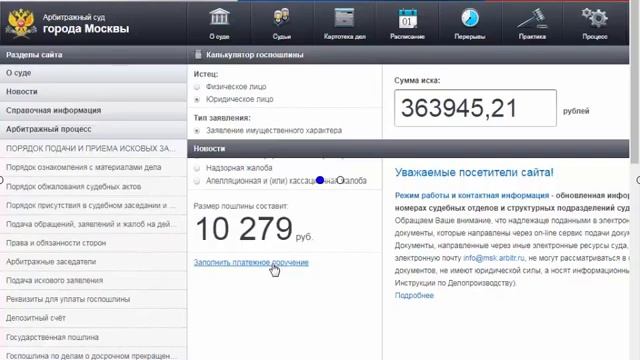The height and width of the screenshot is (360, 640).
Task: Open 'Подача искового заявления' sidebar item
Action: [93, 280]
